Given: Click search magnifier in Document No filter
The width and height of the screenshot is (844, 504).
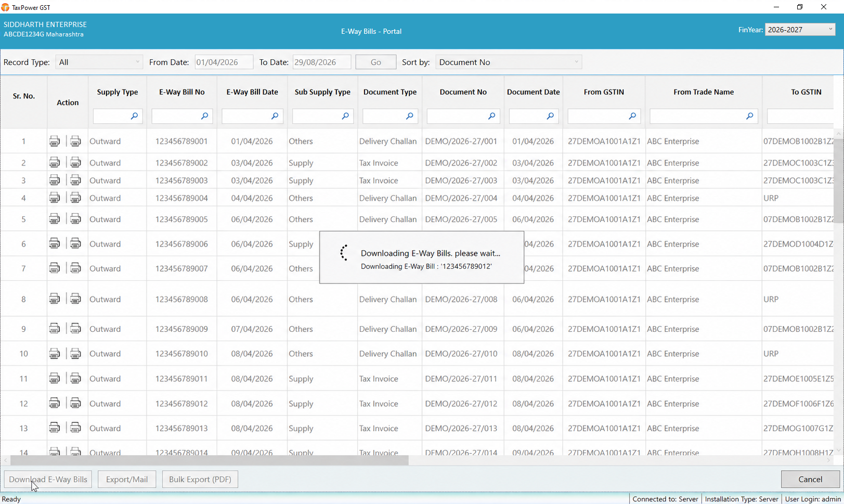Looking at the screenshot, I should 491,116.
